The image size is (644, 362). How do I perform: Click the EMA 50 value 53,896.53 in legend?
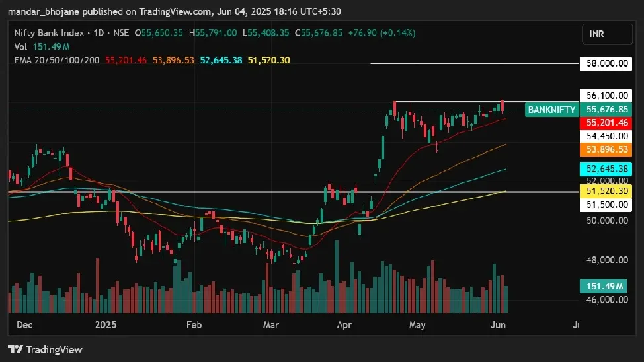[x=173, y=60]
